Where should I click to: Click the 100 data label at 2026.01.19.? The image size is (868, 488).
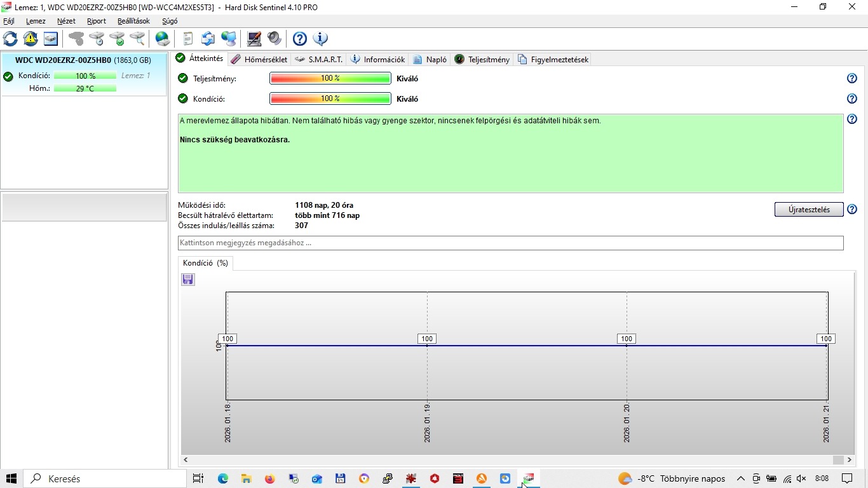click(427, 339)
